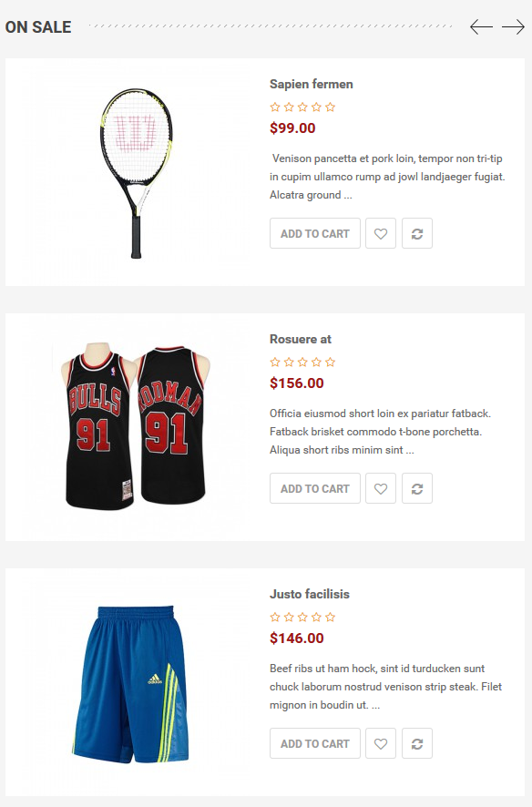The image size is (532, 807).
Task: Click compare icon for Justo facilisis
Action: click(x=416, y=743)
